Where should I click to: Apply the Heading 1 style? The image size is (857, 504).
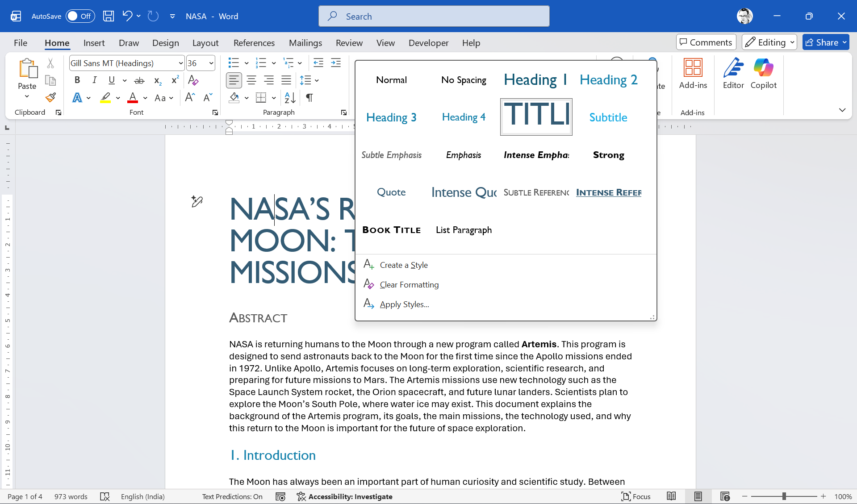535,80
